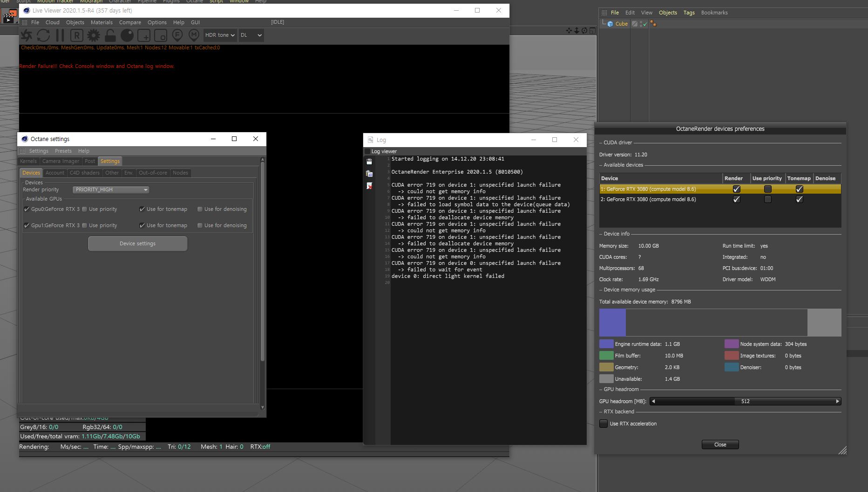This screenshot has height=492, width=868.
Task: Toggle Cube visibility green checkmark
Action: [x=644, y=24]
